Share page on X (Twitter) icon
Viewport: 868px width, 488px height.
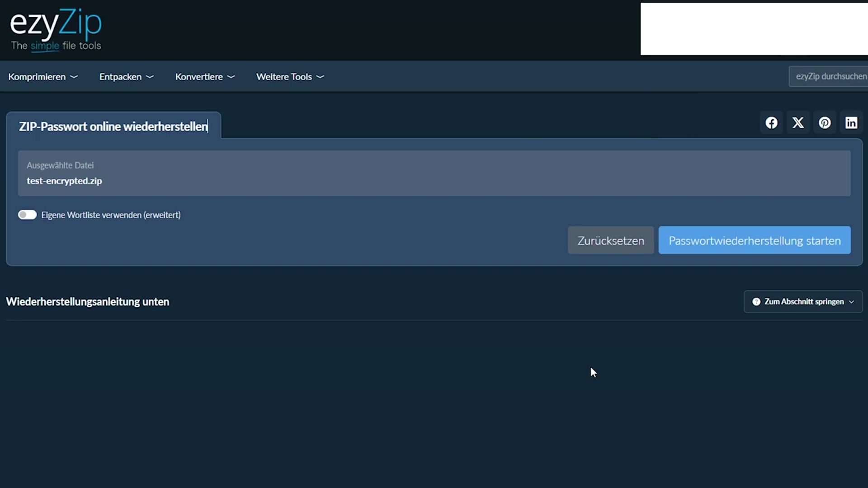click(798, 123)
